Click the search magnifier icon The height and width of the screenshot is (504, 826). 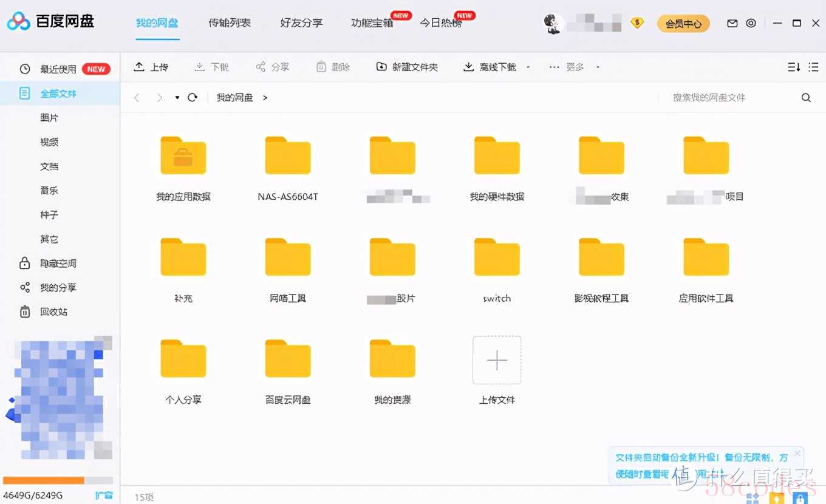[806, 97]
